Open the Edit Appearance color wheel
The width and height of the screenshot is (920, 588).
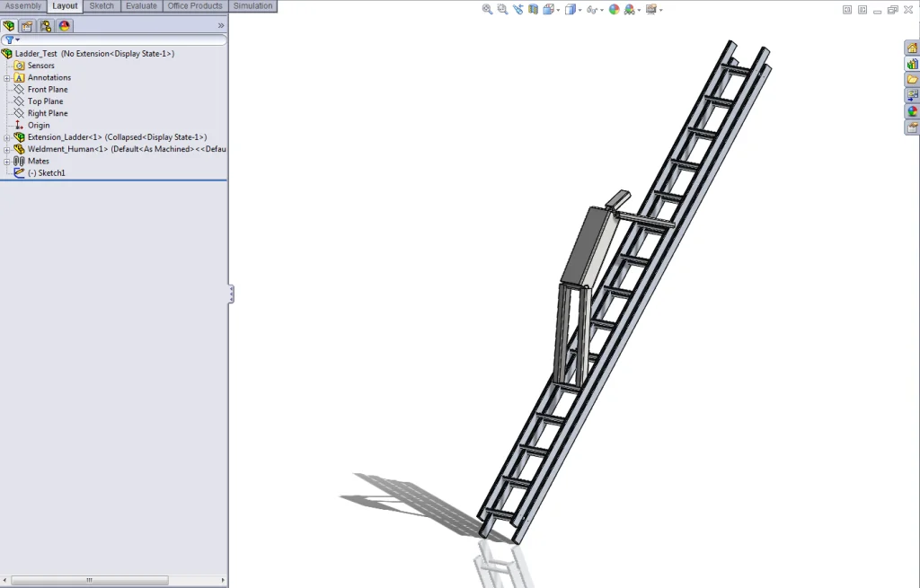615,9
